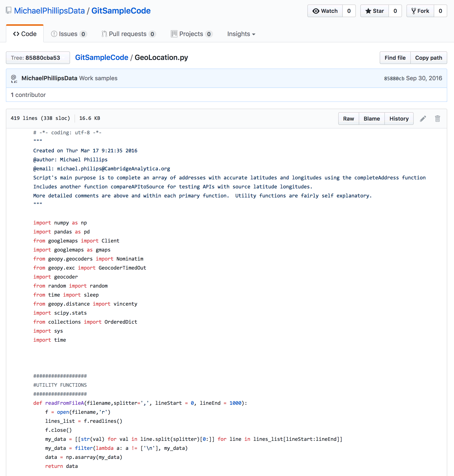Open the Tree 85880cba53 branch dropdown
The height and width of the screenshot is (476, 454).
(x=38, y=58)
